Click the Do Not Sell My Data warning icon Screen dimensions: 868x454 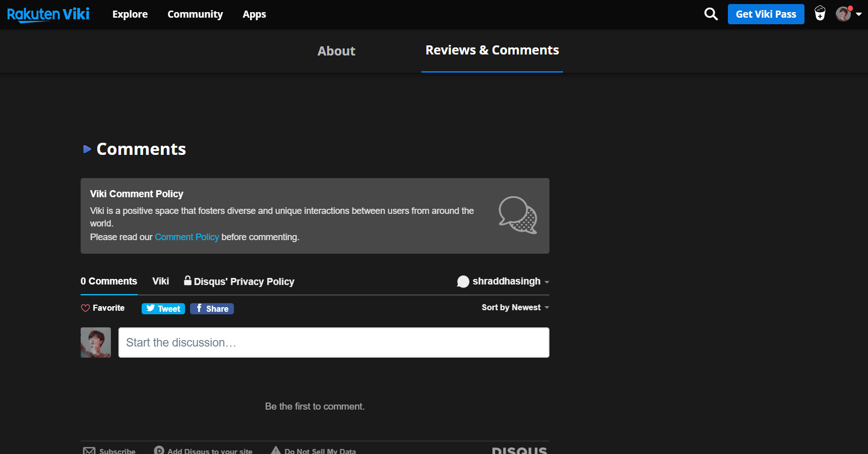276,450
